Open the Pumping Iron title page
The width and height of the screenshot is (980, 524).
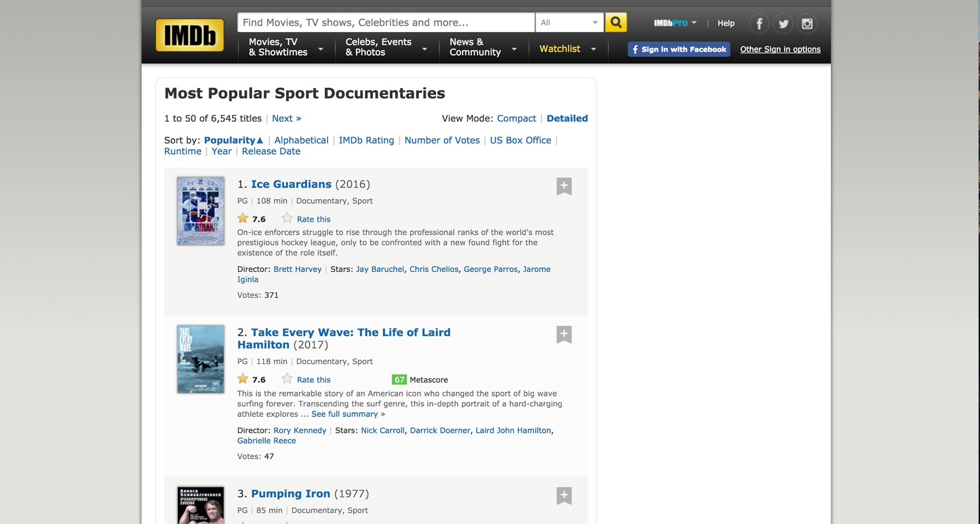click(290, 494)
